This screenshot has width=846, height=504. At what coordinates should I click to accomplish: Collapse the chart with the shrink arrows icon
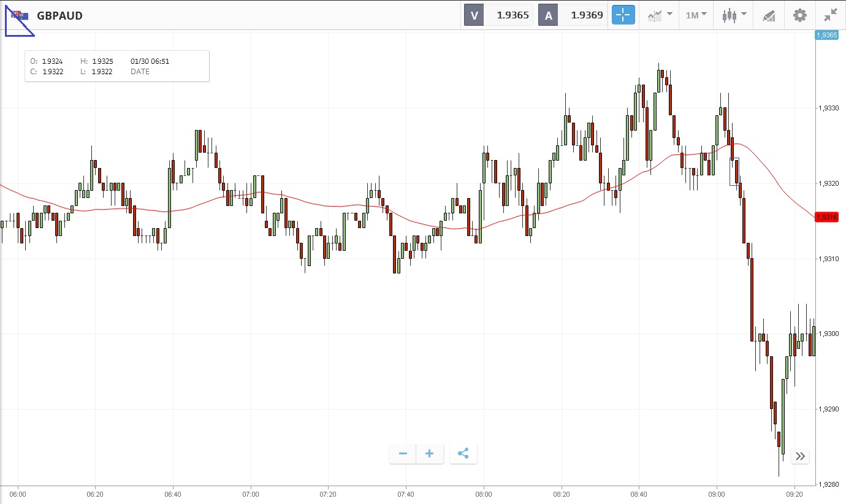(x=831, y=15)
